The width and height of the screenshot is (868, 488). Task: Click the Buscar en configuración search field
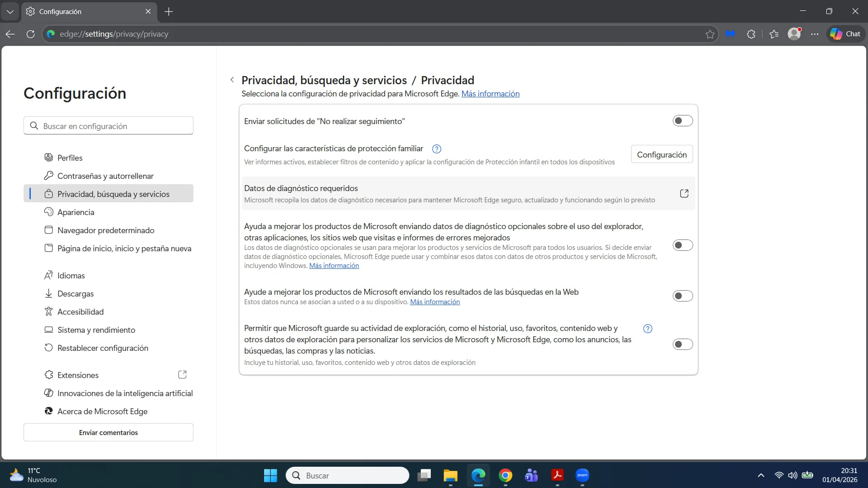pos(108,126)
